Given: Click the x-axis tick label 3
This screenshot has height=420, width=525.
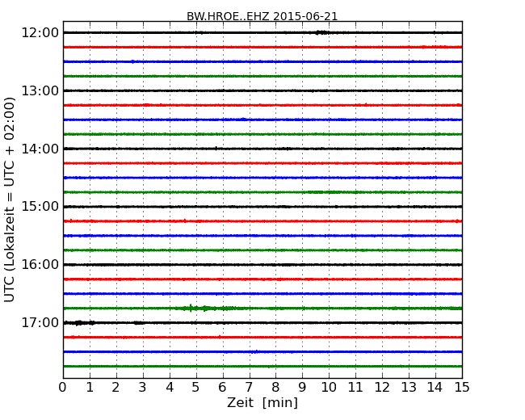Looking at the screenshot, I should point(143,388).
